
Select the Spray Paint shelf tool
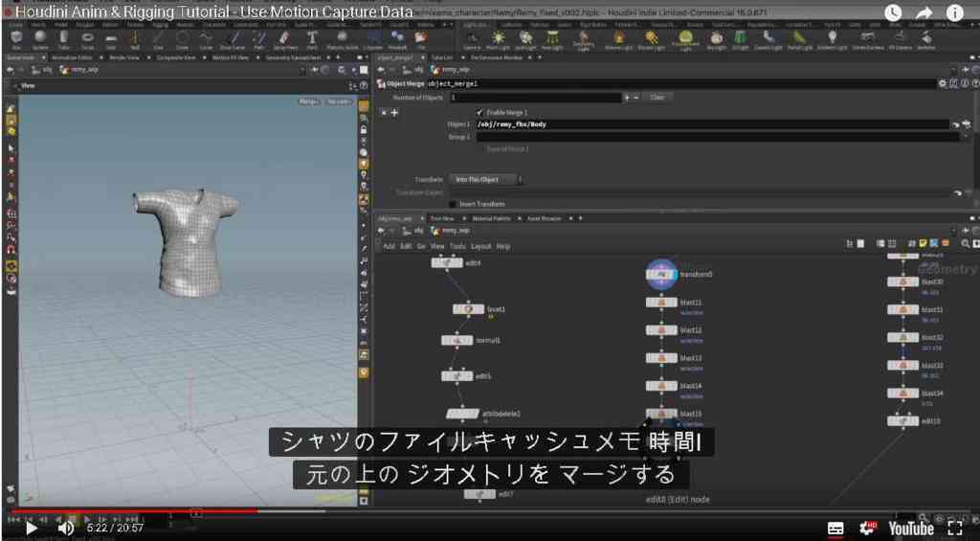click(284, 38)
